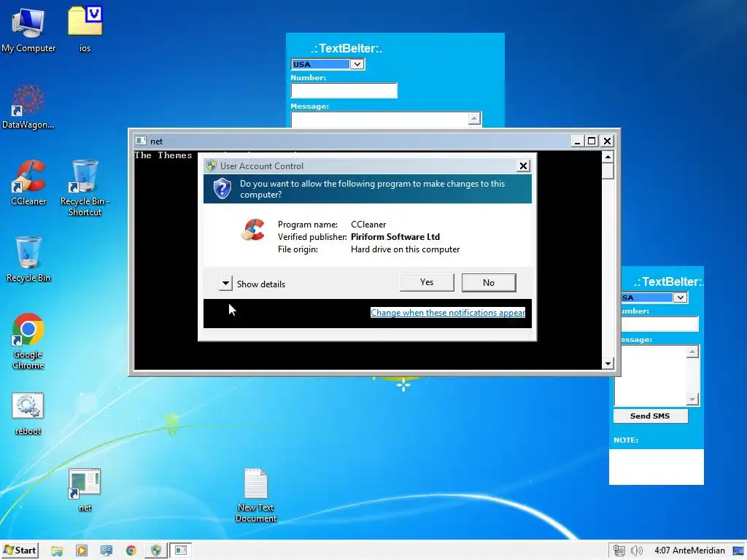Open Windows Explorer from the taskbar

click(x=57, y=551)
